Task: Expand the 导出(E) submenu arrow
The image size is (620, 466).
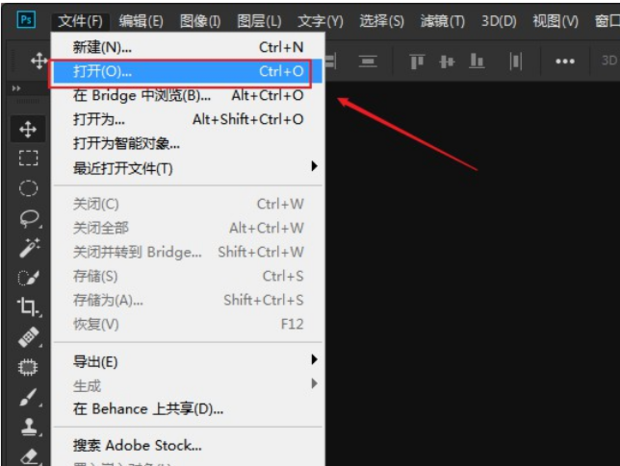Action: pos(314,359)
